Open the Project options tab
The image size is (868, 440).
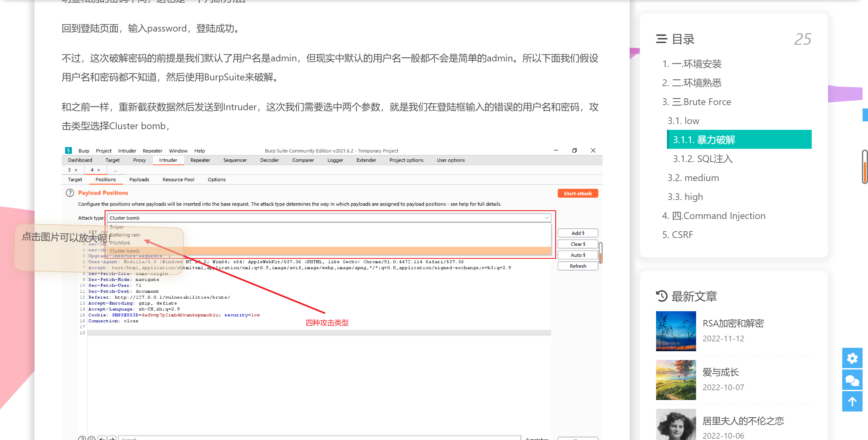pyautogui.click(x=406, y=160)
